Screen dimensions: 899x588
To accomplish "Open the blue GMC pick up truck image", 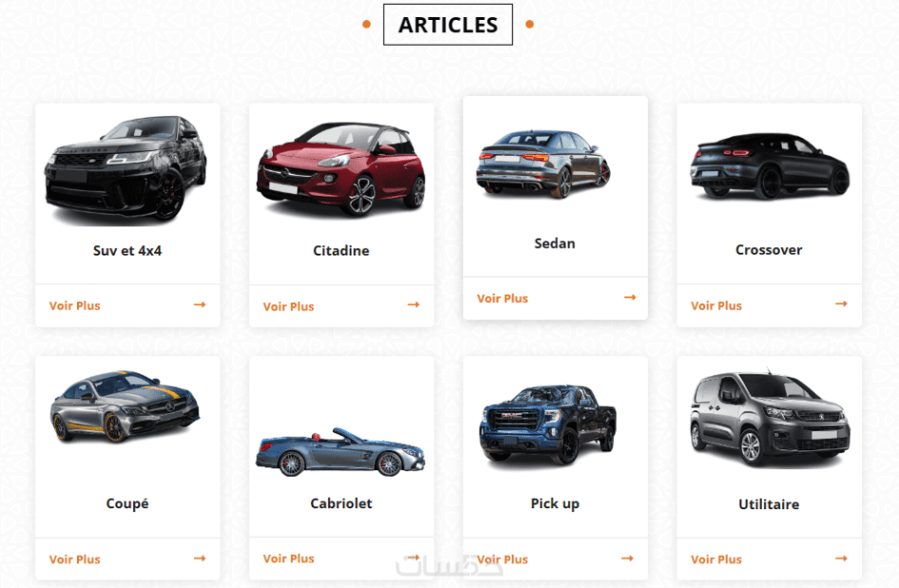I will pyautogui.click(x=548, y=424).
